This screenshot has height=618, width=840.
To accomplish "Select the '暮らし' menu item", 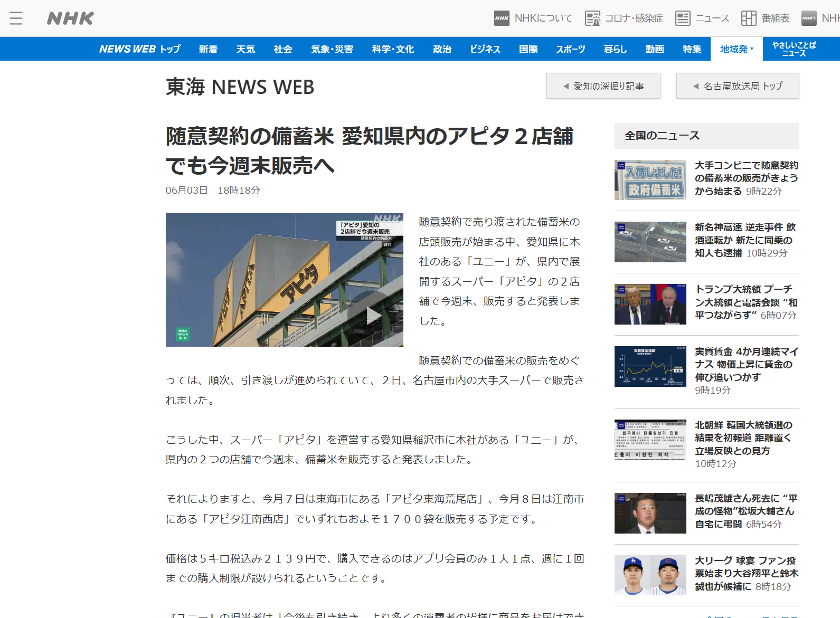I will pyautogui.click(x=615, y=49).
